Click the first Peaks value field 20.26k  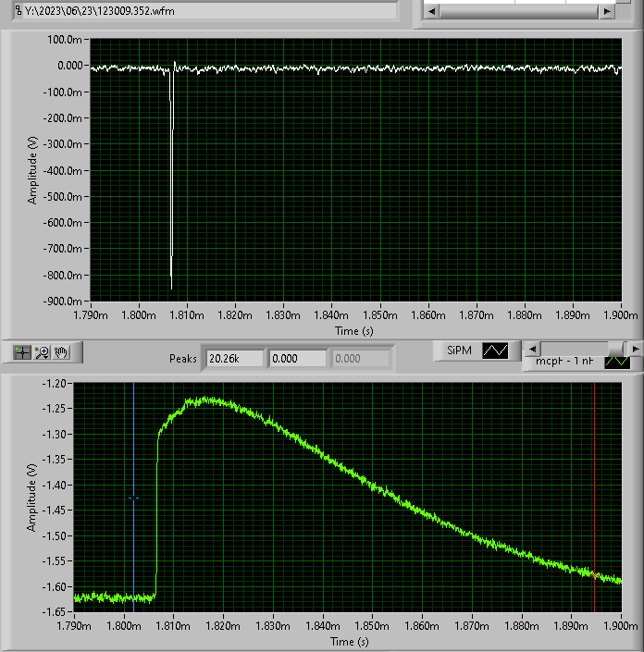235,358
